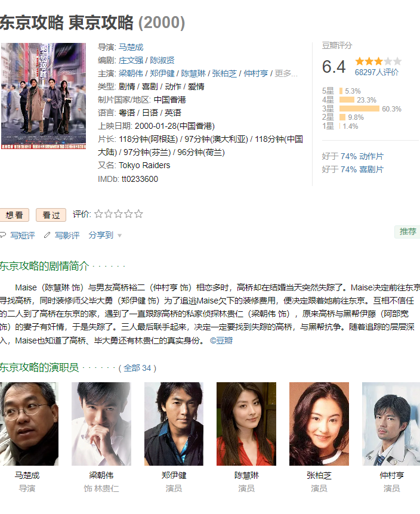This screenshot has width=420, height=514.
Task: Click the speech bubble icon for 写短评
Action: 3,235
